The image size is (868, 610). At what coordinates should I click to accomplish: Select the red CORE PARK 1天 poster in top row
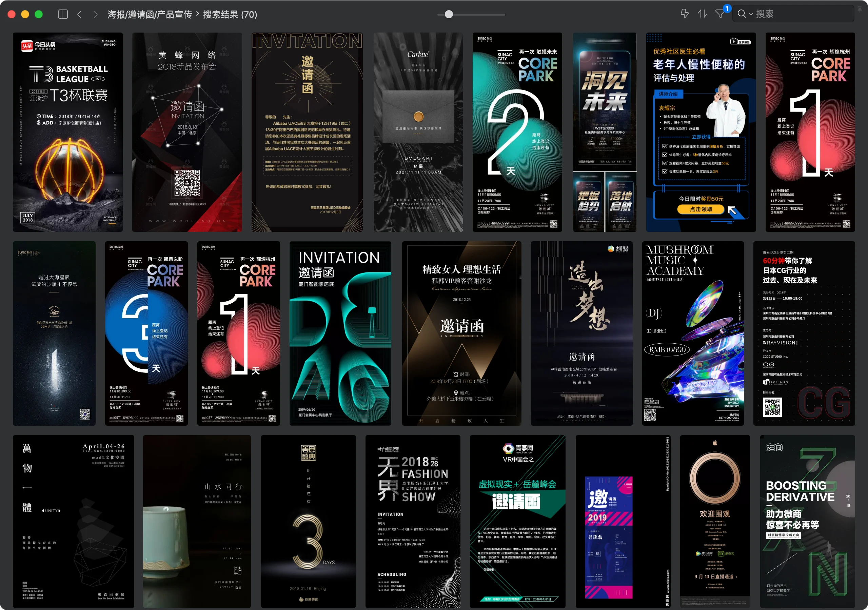click(x=810, y=132)
